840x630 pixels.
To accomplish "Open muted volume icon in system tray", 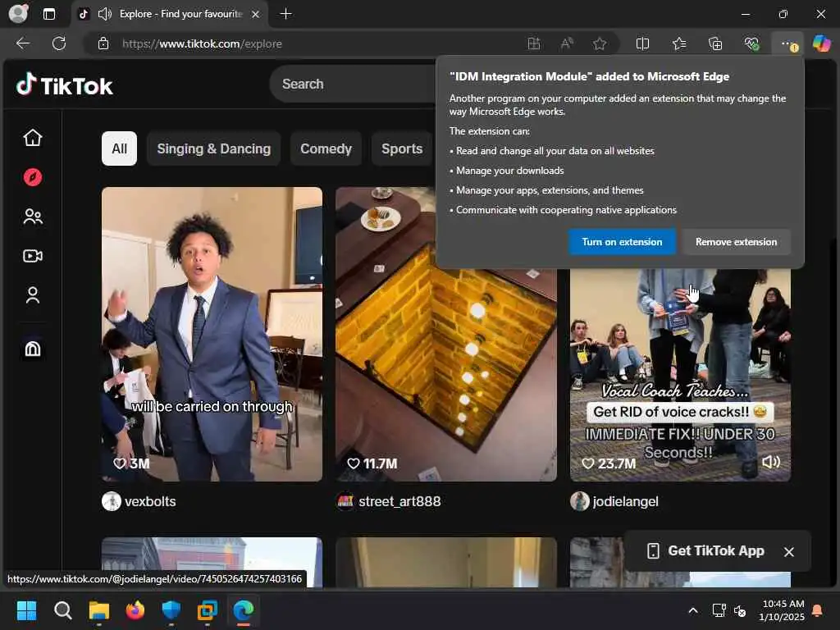I will click(x=740, y=610).
